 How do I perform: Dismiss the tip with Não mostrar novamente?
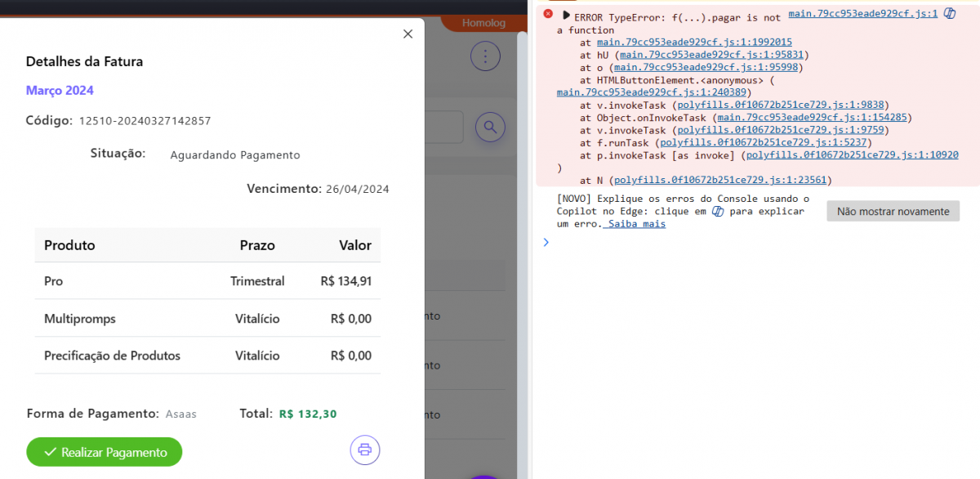pos(892,212)
